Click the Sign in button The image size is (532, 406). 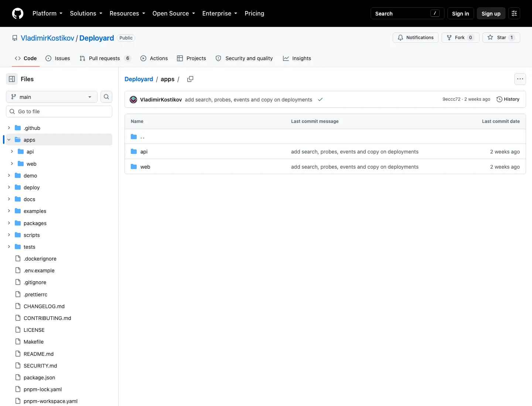click(460, 14)
